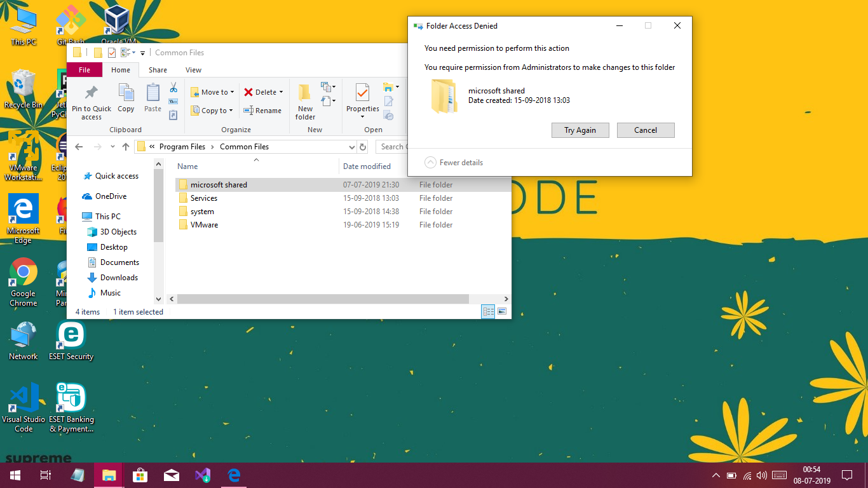Open the Delete dropdown arrow
Image resolution: width=868 pixels, height=488 pixels.
(281, 92)
